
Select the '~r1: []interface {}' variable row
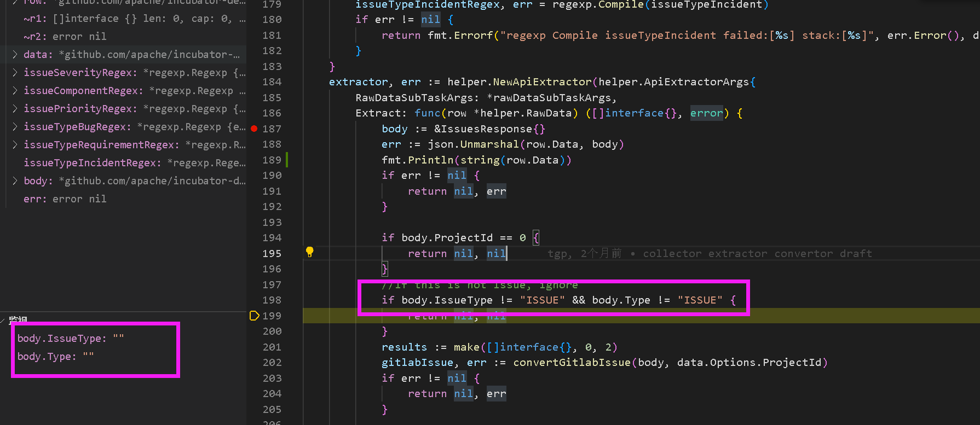pyautogui.click(x=123, y=18)
